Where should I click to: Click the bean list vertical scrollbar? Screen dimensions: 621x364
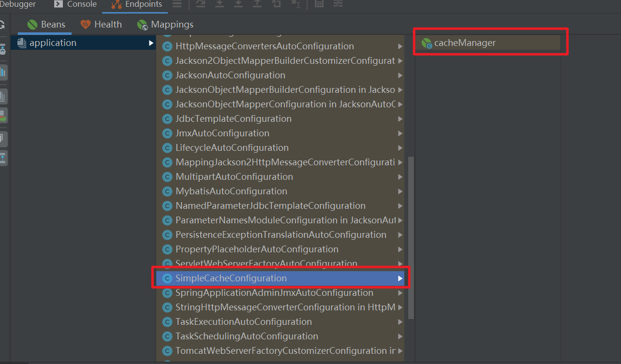click(x=411, y=237)
